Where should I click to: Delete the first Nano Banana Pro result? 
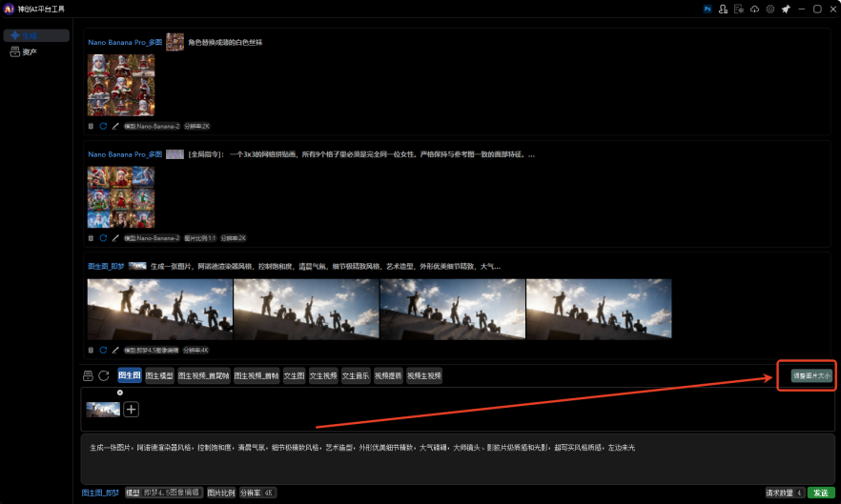[x=92, y=126]
